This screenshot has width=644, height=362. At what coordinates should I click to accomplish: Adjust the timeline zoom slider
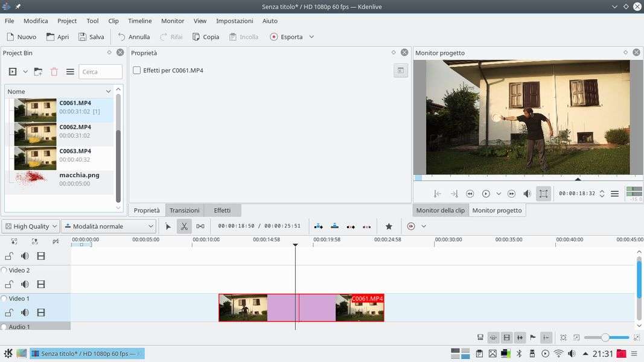click(605, 337)
